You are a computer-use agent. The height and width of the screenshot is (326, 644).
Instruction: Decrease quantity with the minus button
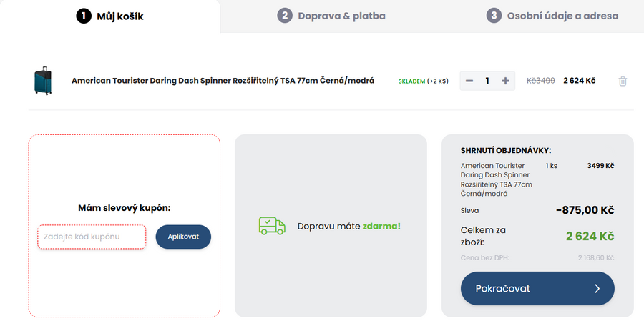click(x=469, y=81)
